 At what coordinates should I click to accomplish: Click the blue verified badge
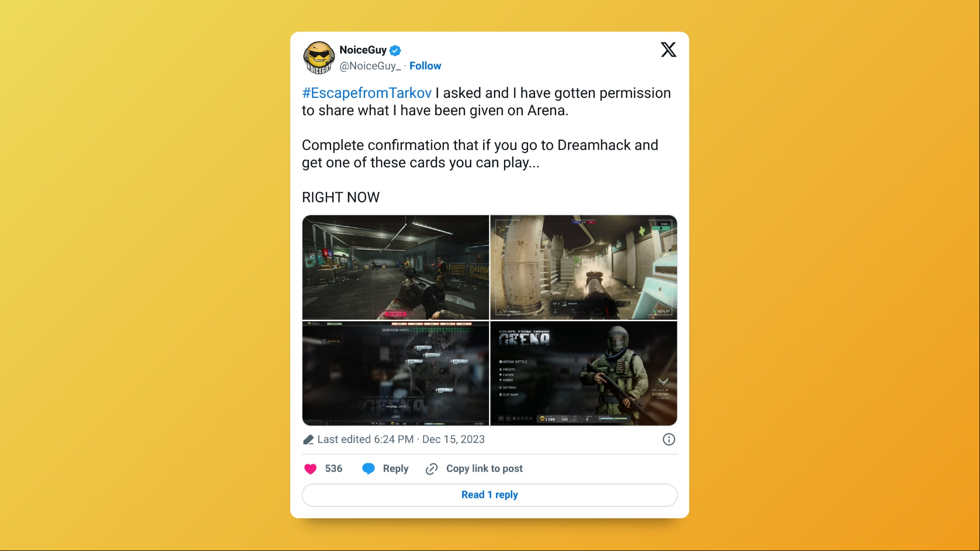click(395, 50)
